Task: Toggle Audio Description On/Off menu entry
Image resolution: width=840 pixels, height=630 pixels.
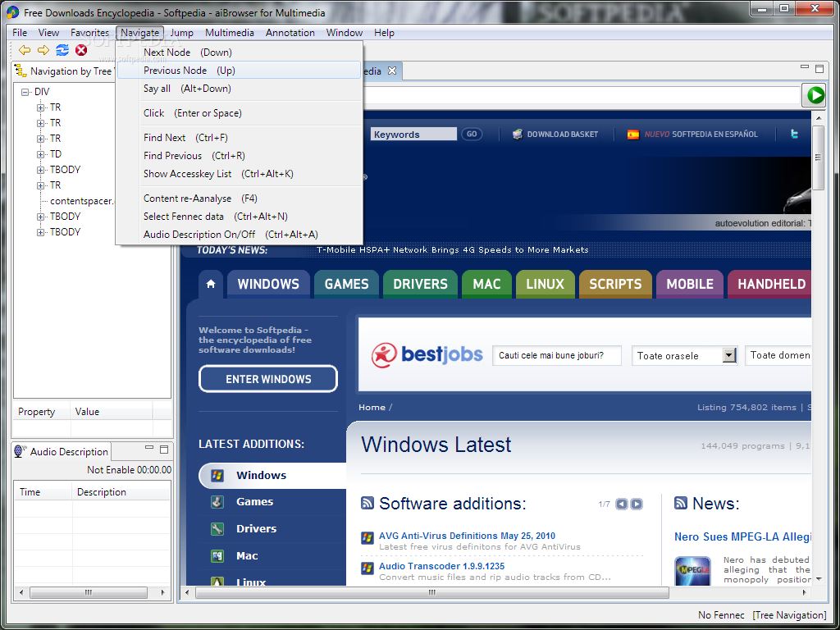Action: [x=239, y=234]
